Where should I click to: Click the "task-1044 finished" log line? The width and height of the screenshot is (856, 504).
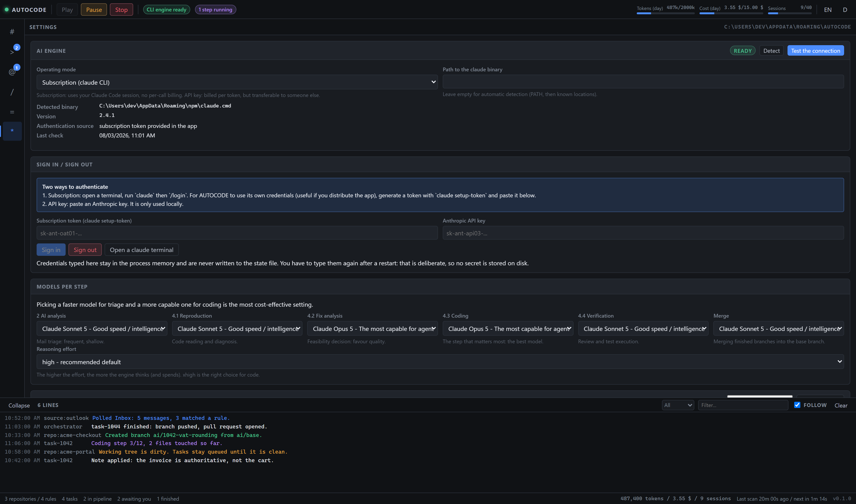179,426
